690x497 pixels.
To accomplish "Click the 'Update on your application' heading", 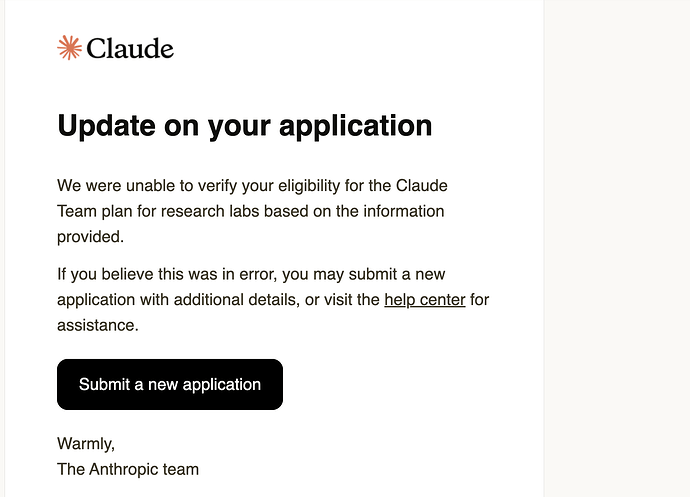I will point(245,126).
